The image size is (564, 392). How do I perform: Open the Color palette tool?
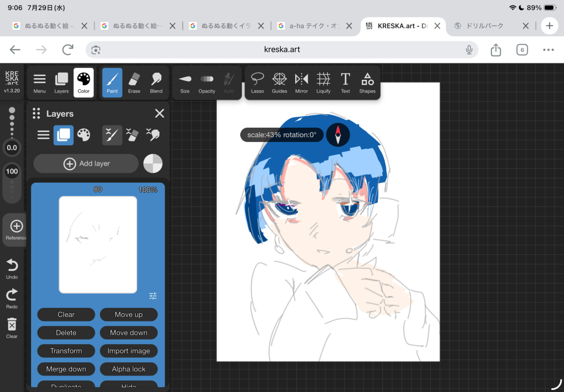click(84, 83)
